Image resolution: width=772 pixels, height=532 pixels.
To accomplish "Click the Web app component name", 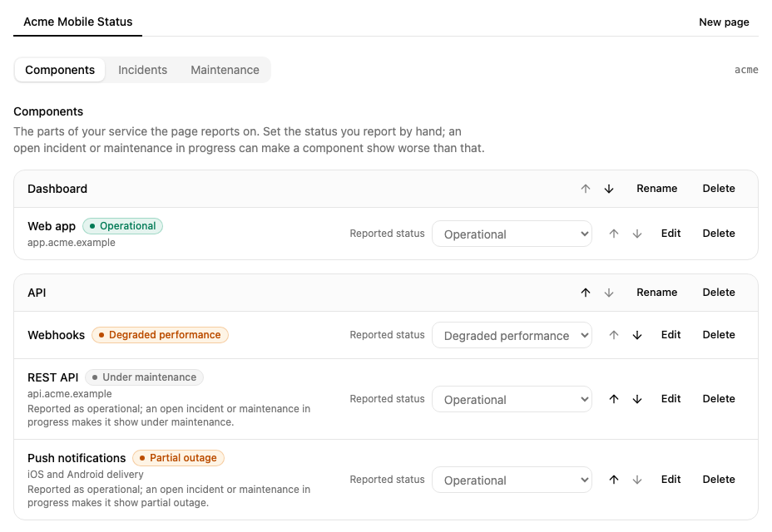I will coord(52,226).
